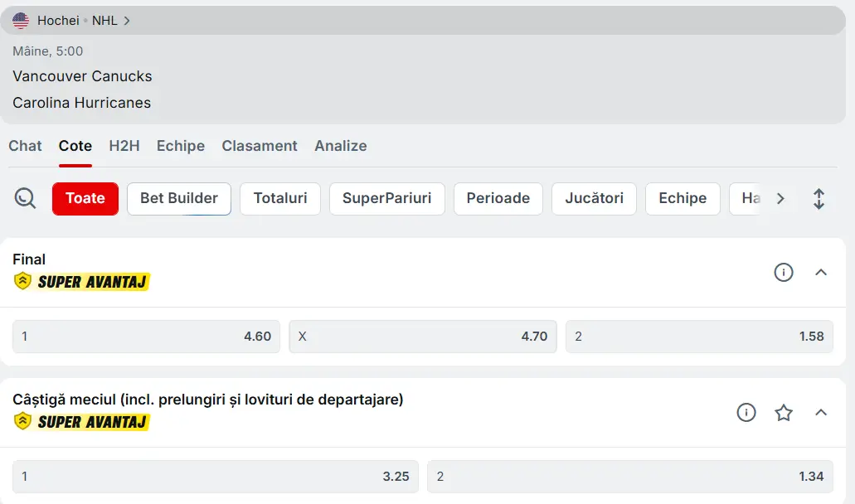Select the Chat tab
The height and width of the screenshot is (504, 855).
(x=25, y=146)
